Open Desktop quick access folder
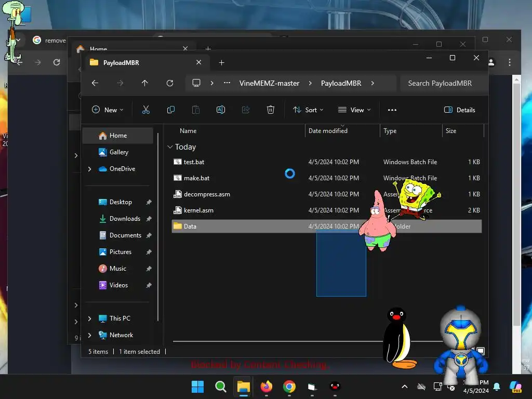Screen dimensions: 532x399 click(121, 202)
